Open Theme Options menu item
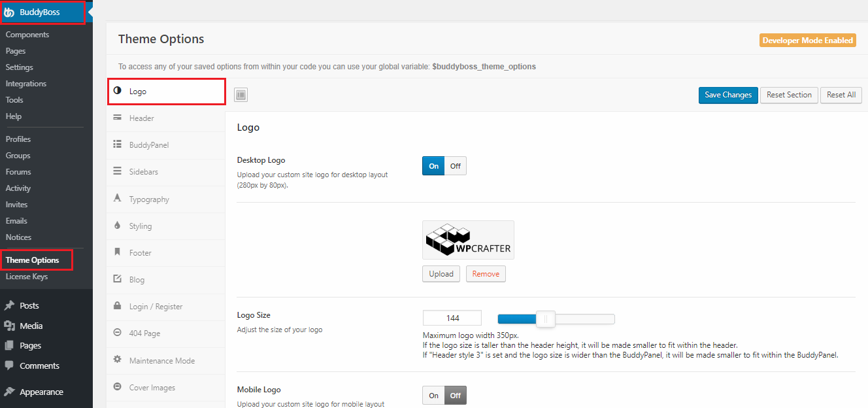 click(33, 260)
